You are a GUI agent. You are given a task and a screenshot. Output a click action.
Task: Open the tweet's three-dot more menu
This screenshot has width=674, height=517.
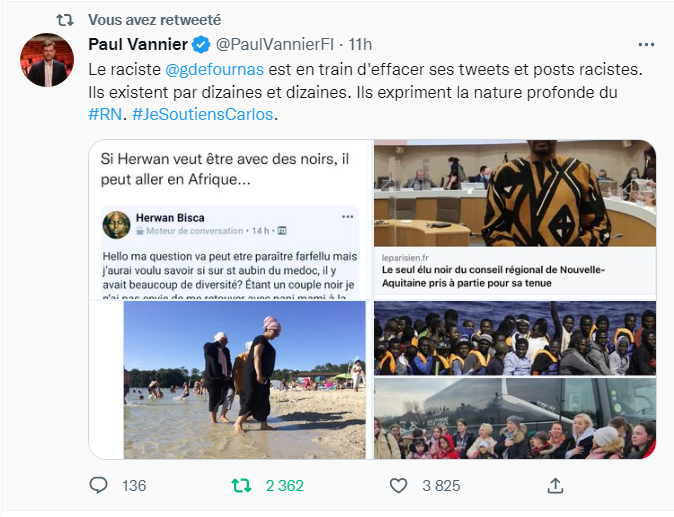646,44
